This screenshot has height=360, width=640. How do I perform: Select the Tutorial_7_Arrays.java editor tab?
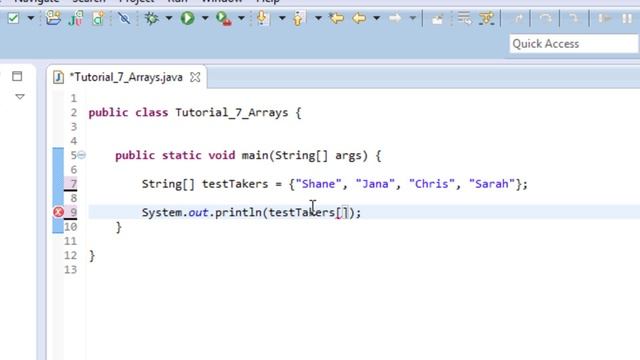(126, 77)
